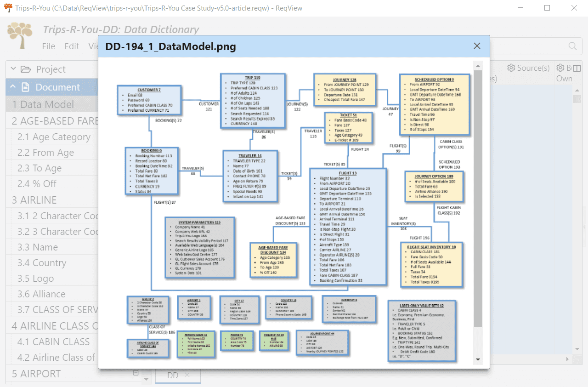Select '2.3 To Age' in outline
This screenshot has height=387, width=588.
pyautogui.click(x=52, y=168)
